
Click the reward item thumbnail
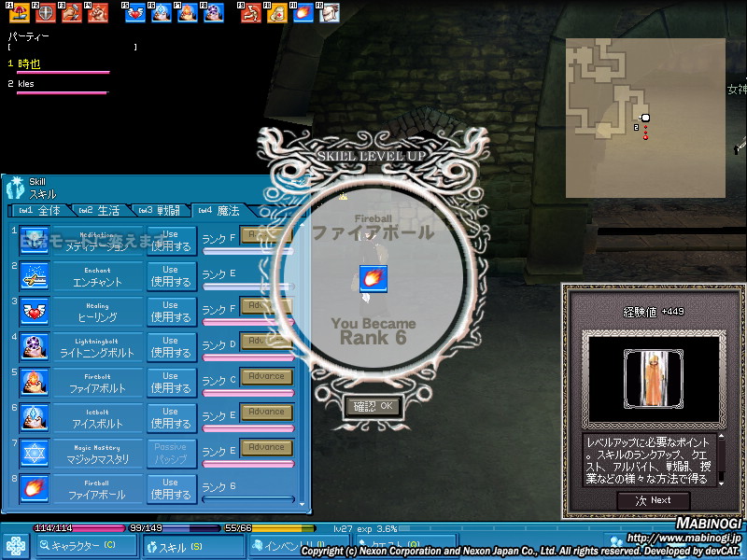[653, 379]
